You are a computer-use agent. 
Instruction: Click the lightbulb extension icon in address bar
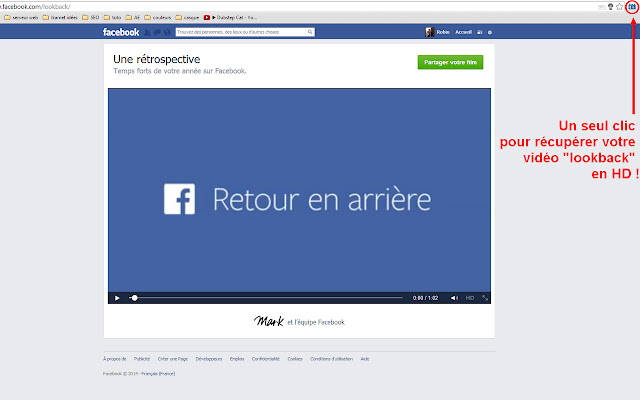[x=611, y=7]
